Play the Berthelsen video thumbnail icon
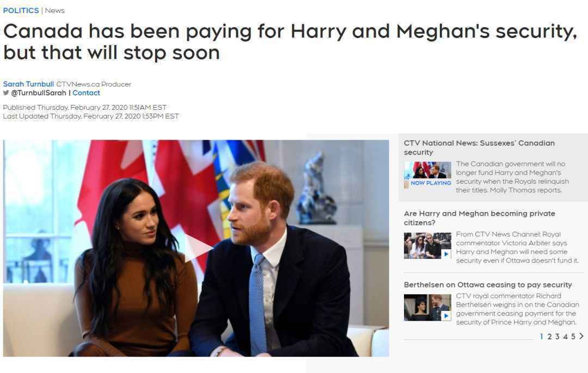Viewport: 588px width, 373px height. (446, 316)
